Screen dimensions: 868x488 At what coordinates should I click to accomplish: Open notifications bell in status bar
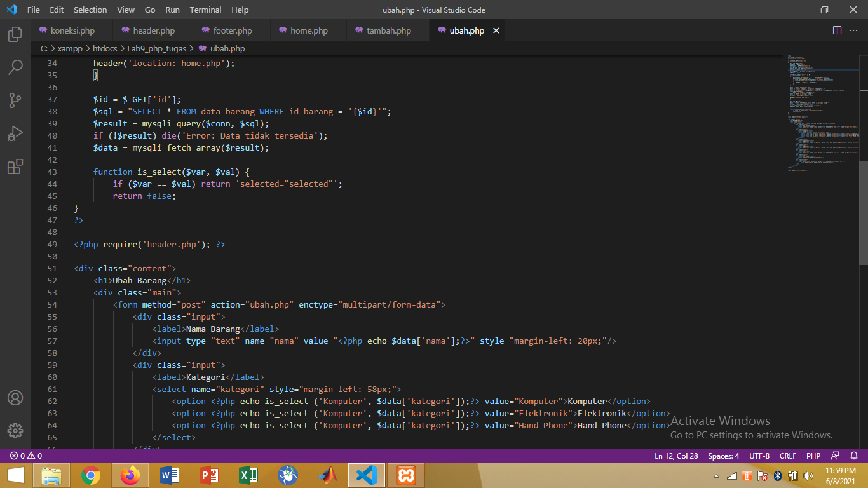tap(855, 456)
